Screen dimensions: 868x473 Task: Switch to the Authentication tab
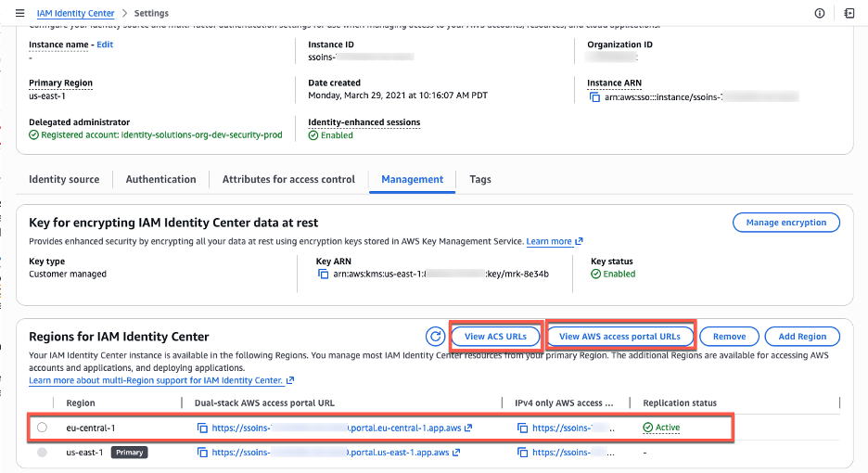160,179
